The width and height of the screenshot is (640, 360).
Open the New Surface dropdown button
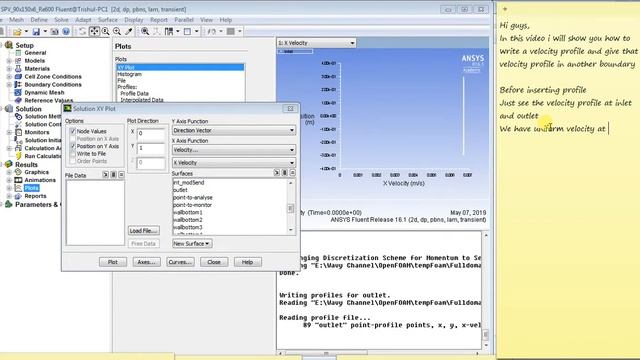[192, 243]
